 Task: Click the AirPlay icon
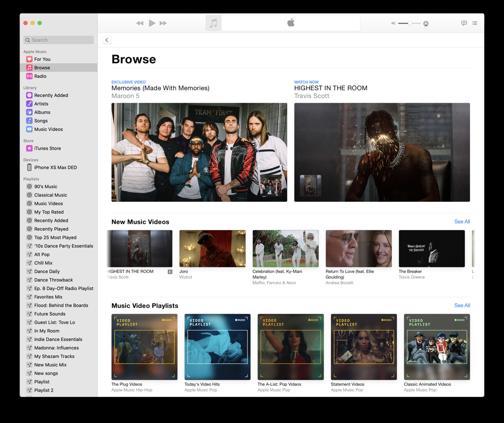pos(426,24)
